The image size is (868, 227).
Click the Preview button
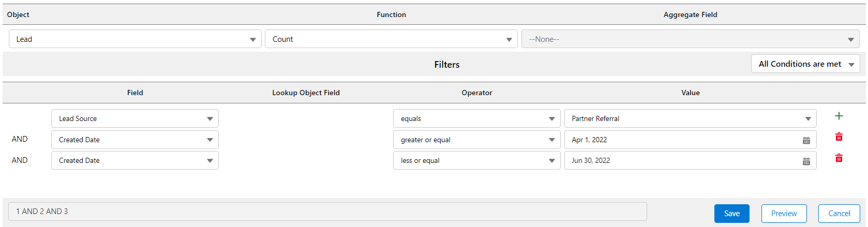click(784, 214)
